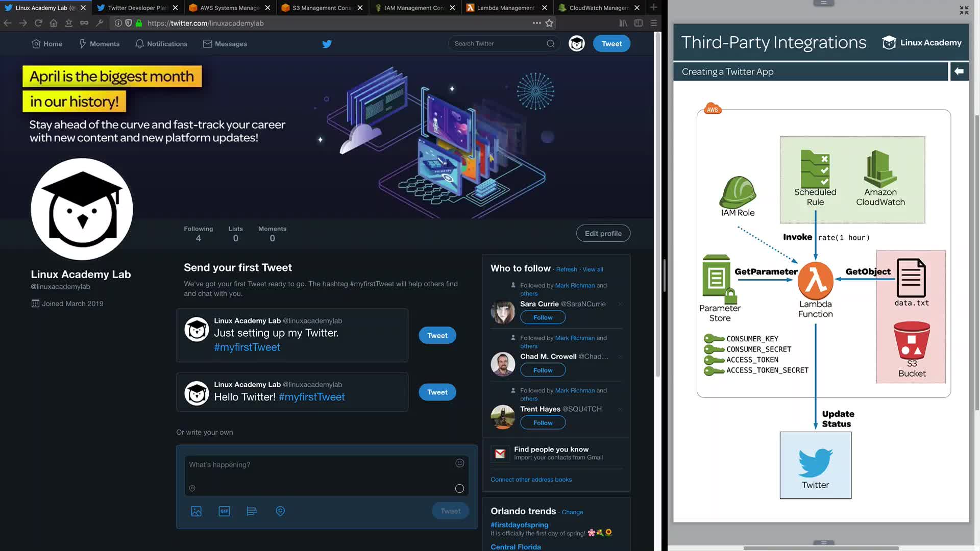This screenshot has height=551, width=980.
Task: Click the Twitter bird logo in header
Action: click(327, 44)
